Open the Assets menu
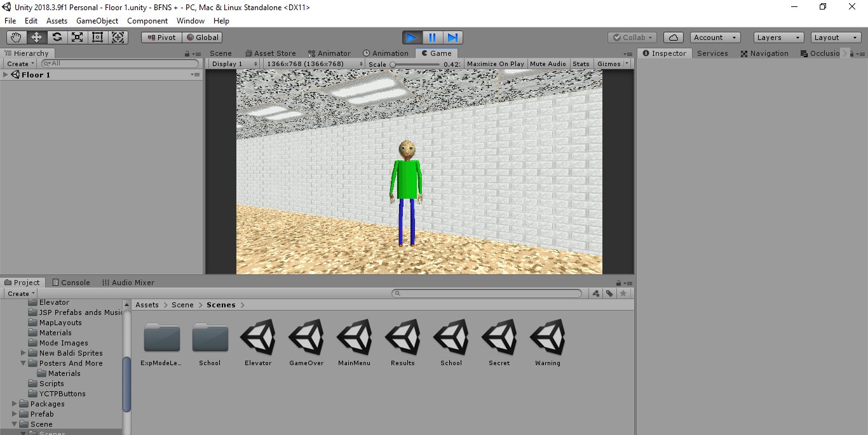Screen dimensions: 868x435 click(x=57, y=21)
